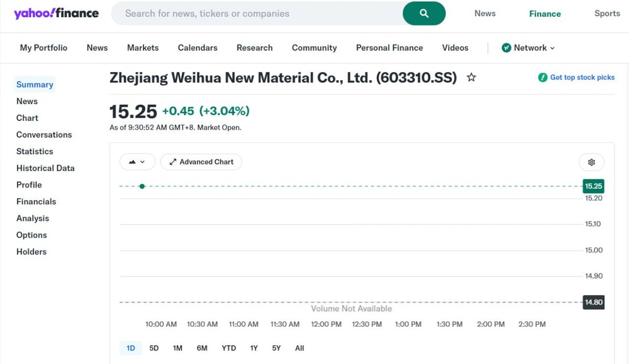Viewport: 629px width, 364px height.
Task: Click the +0.45 price change value
Action: coord(178,111)
